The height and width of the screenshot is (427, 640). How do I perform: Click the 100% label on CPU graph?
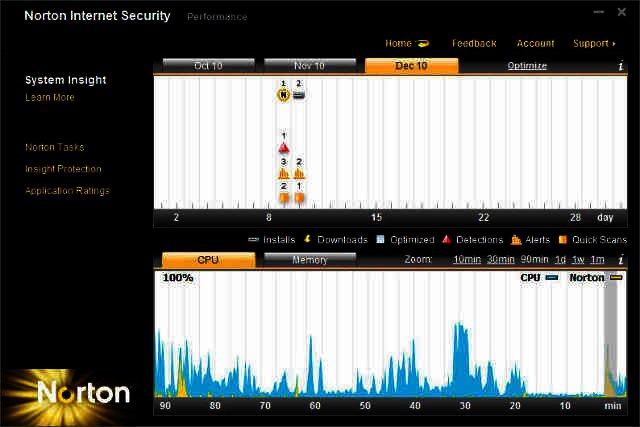pyautogui.click(x=178, y=278)
